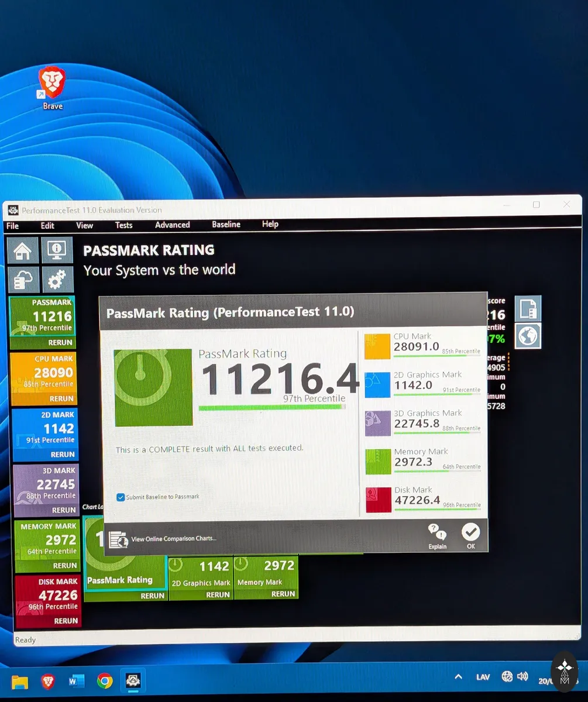
Task: Open the Edit menu
Action: [x=47, y=225]
